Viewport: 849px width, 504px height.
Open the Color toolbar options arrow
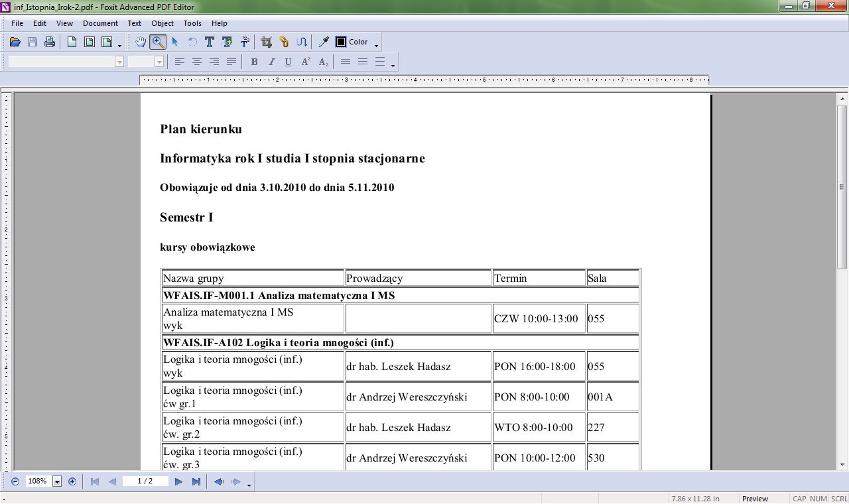[x=377, y=46]
